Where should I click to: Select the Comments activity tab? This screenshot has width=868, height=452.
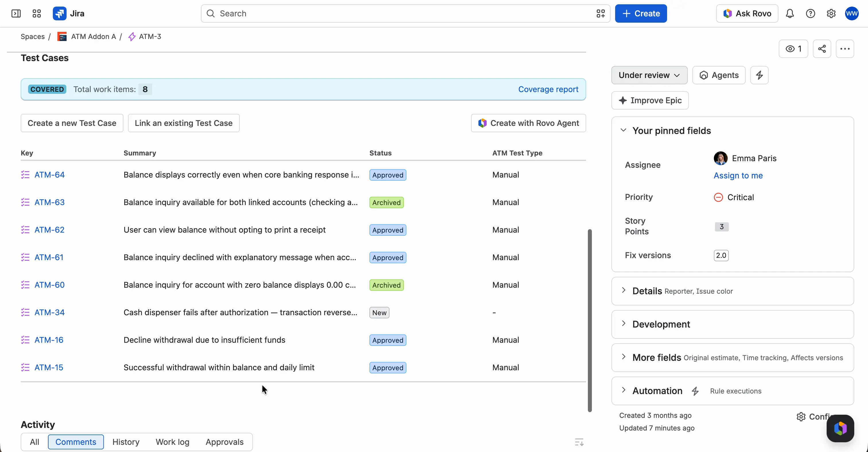click(76, 442)
